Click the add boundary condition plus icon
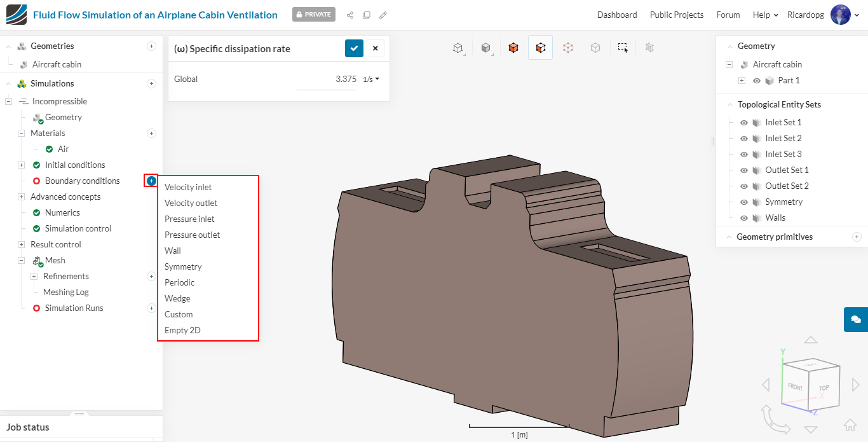The width and height of the screenshot is (868, 442). pyautogui.click(x=151, y=181)
